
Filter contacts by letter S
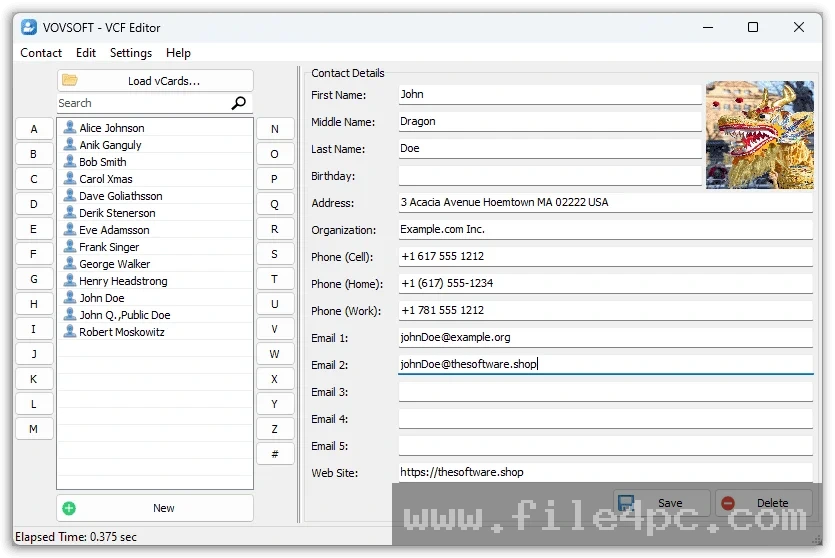pos(275,254)
